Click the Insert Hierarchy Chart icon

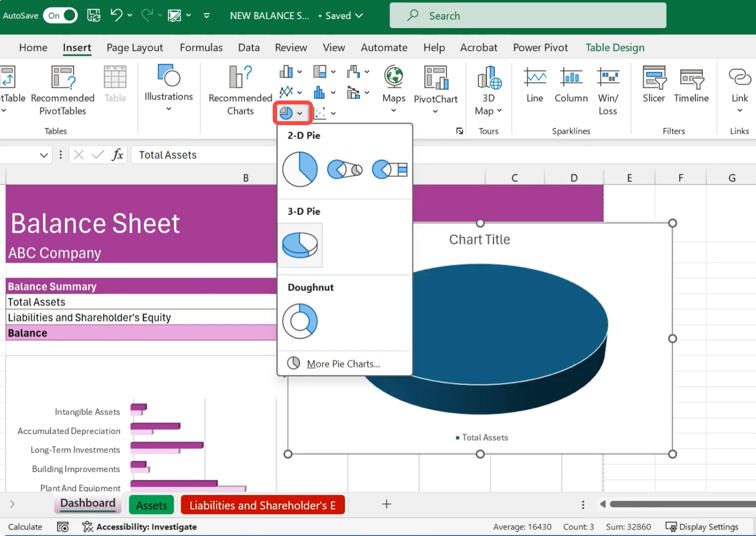point(319,72)
